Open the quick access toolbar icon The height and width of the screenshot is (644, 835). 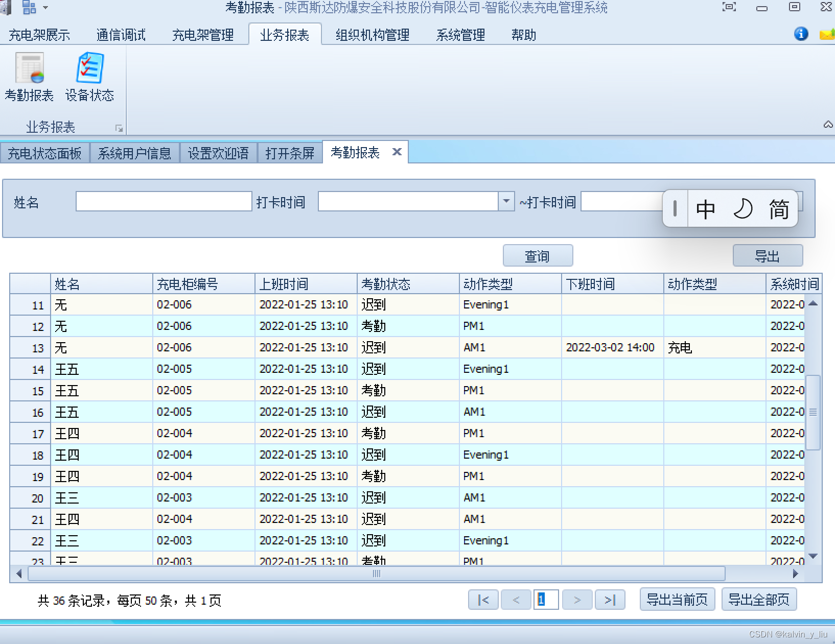pos(29,7)
